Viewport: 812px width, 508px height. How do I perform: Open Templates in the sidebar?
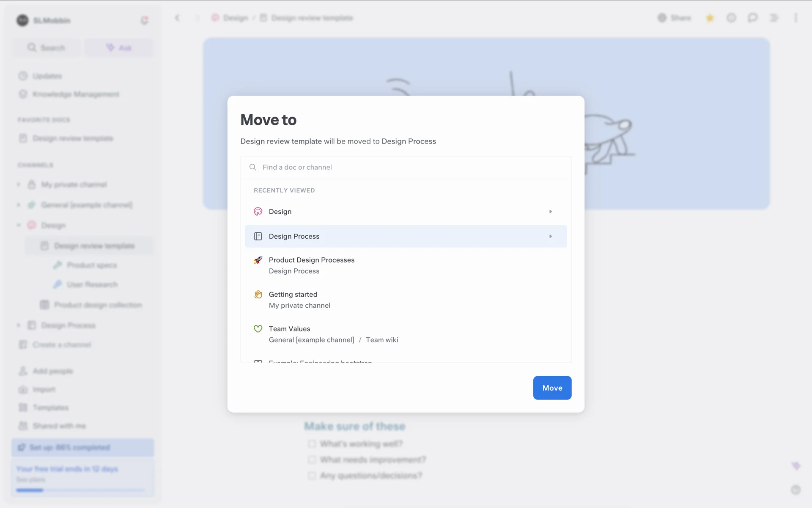(50, 408)
